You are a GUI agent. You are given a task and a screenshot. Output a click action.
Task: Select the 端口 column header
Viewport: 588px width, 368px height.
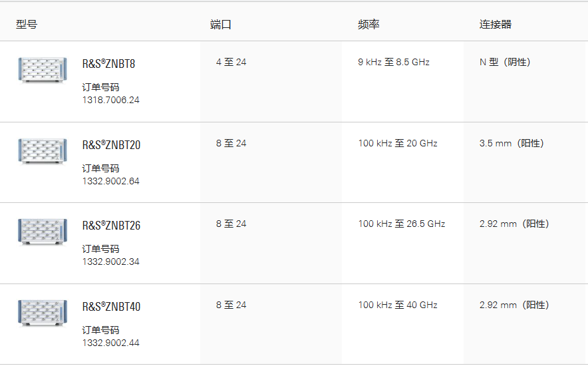pos(221,25)
